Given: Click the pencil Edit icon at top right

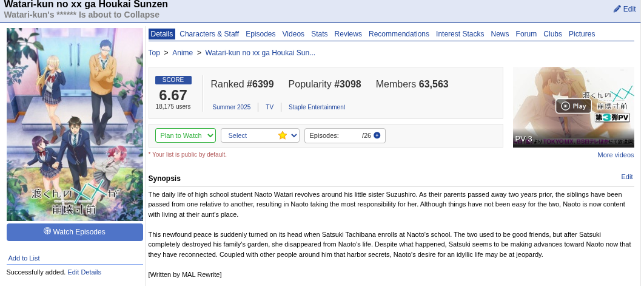Looking at the screenshot, I should (x=618, y=9).
